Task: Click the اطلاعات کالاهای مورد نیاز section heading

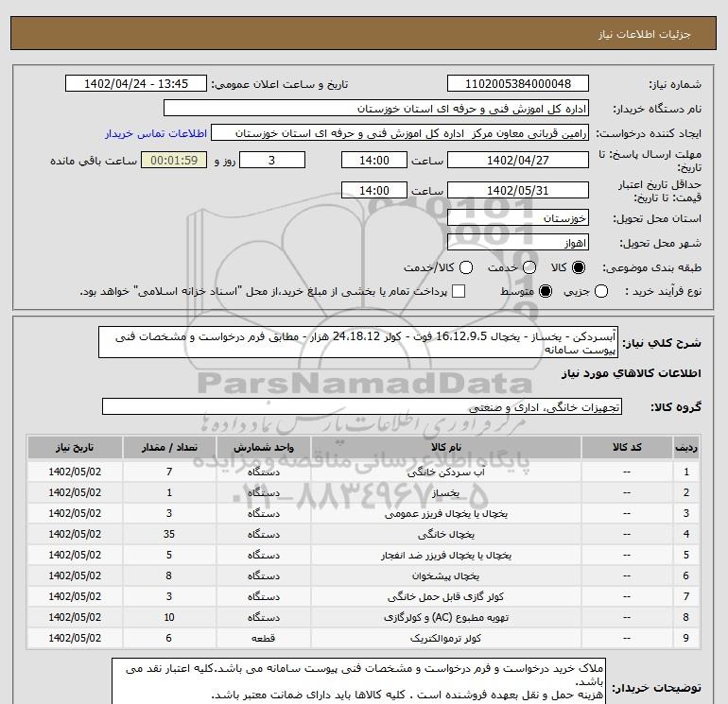Action: tap(632, 373)
